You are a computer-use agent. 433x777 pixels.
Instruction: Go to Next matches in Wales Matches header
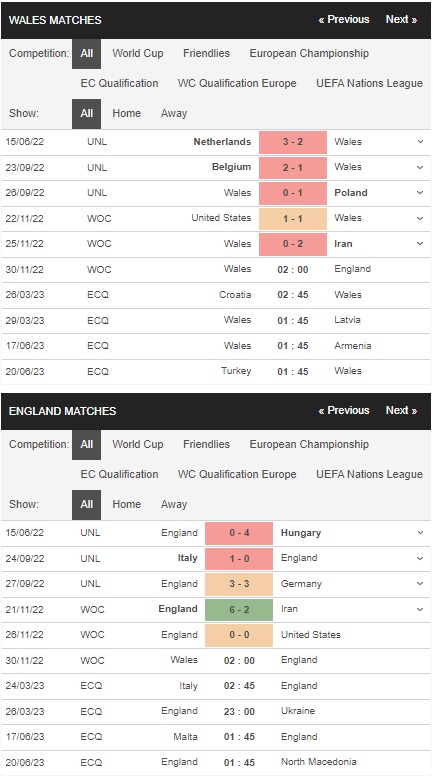click(401, 20)
